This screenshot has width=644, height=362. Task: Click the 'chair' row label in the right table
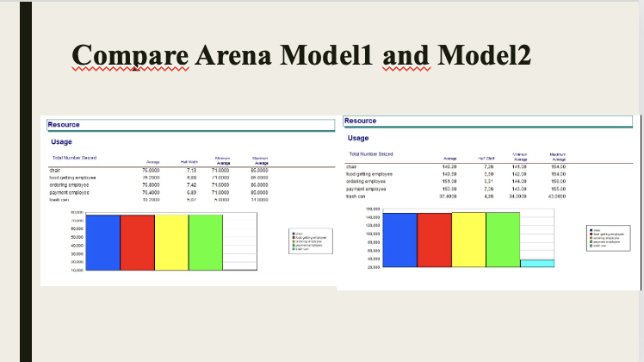pos(351,166)
